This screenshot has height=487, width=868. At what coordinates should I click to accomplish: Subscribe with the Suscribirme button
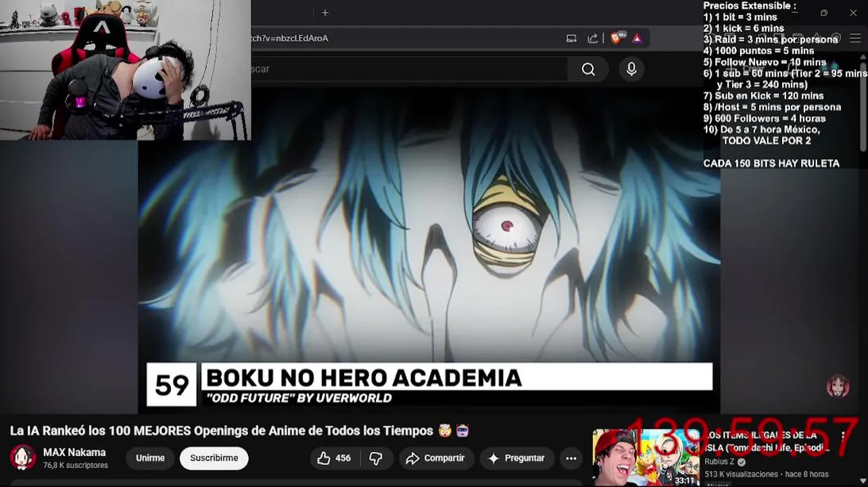coord(214,458)
